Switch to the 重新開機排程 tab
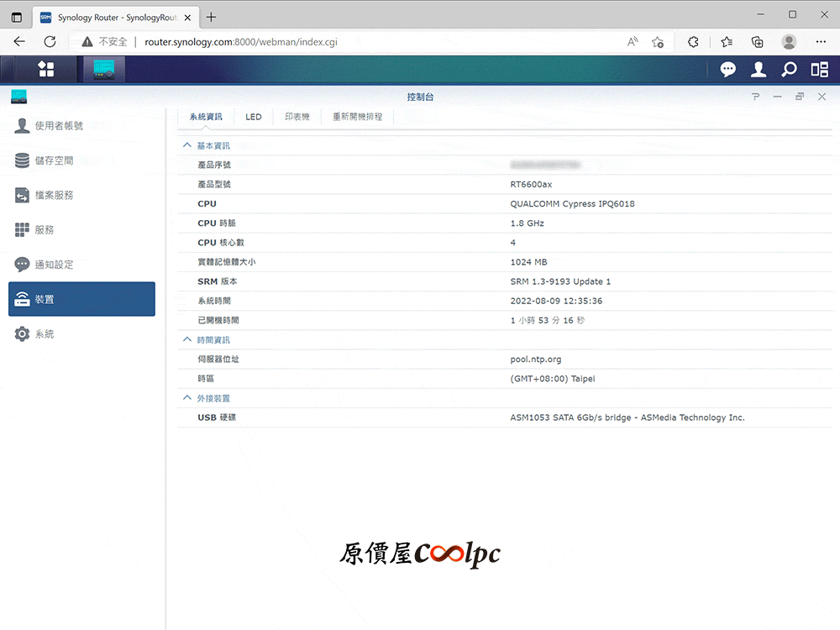 [x=357, y=117]
